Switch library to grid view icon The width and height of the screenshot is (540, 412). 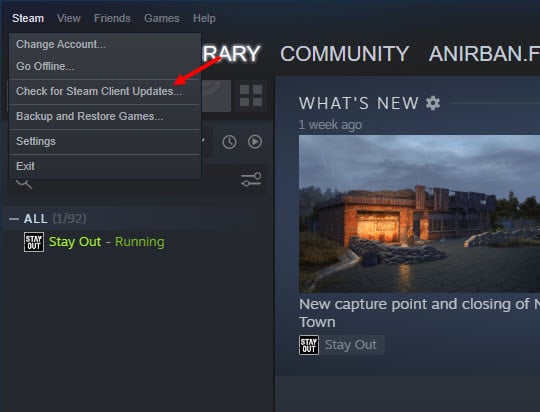(251, 96)
